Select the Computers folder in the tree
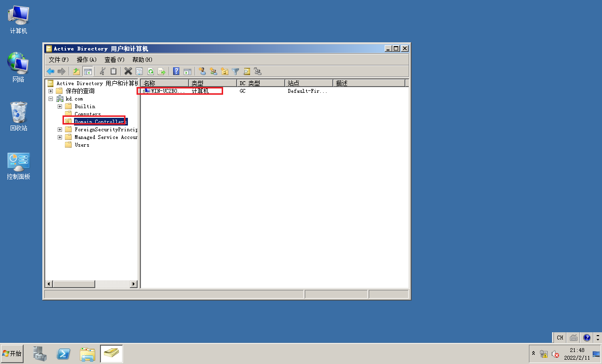The width and height of the screenshot is (602, 364). tap(88, 114)
